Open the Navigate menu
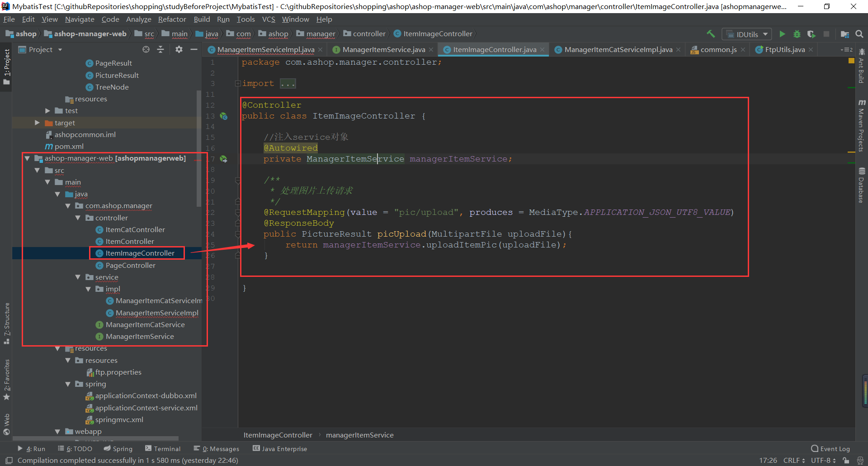This screenshot has height=466, width=868. pyautogui.click(x=80, y=19)
